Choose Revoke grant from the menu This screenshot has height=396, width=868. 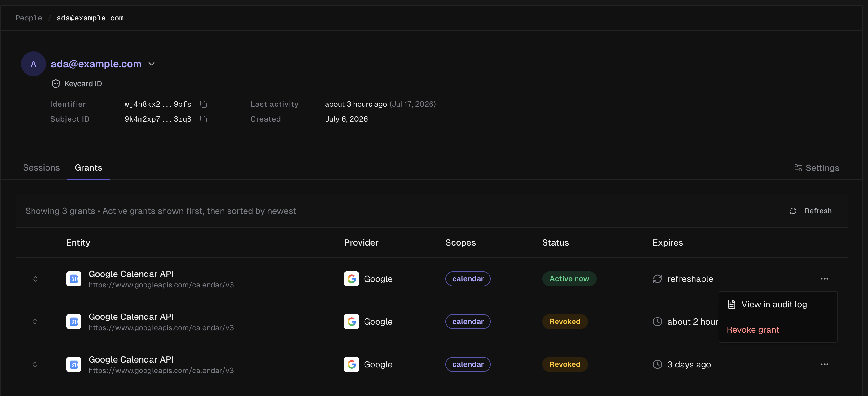pyautogui.click(x=778, y=330)
